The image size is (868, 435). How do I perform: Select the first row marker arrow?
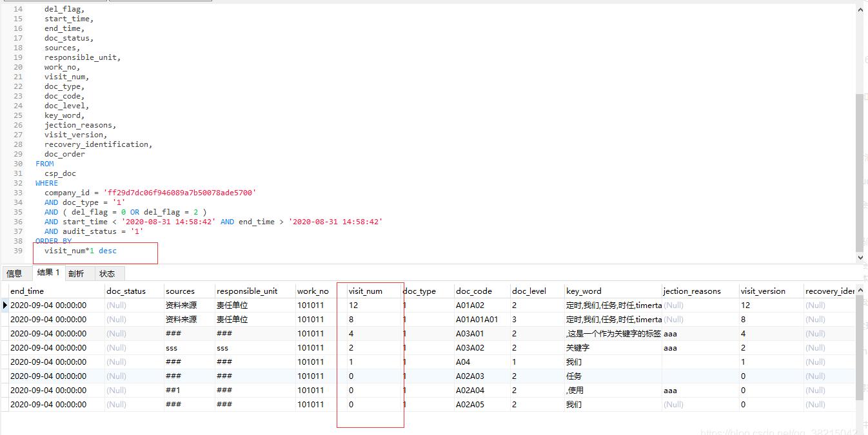[x=5, y=305]
